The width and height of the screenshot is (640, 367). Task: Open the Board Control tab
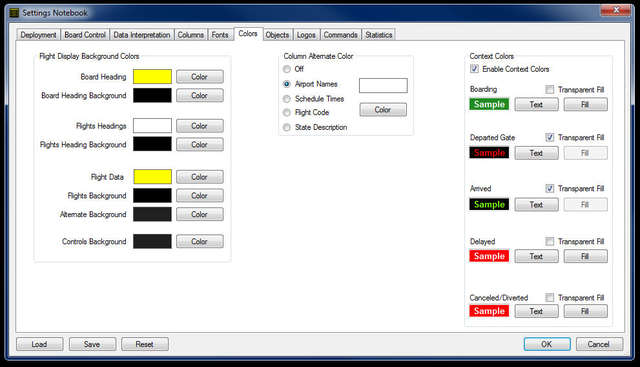[x=85, y=35]
